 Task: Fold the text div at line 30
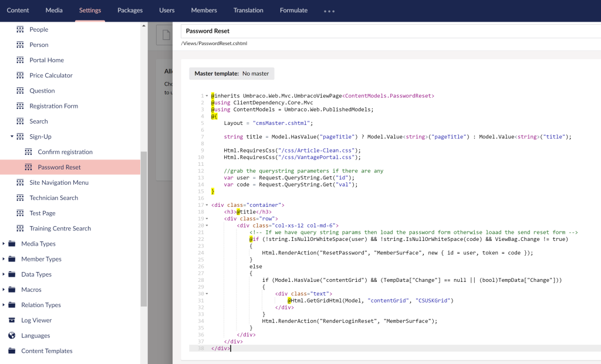pyautogui.click(x=207, y=294)
